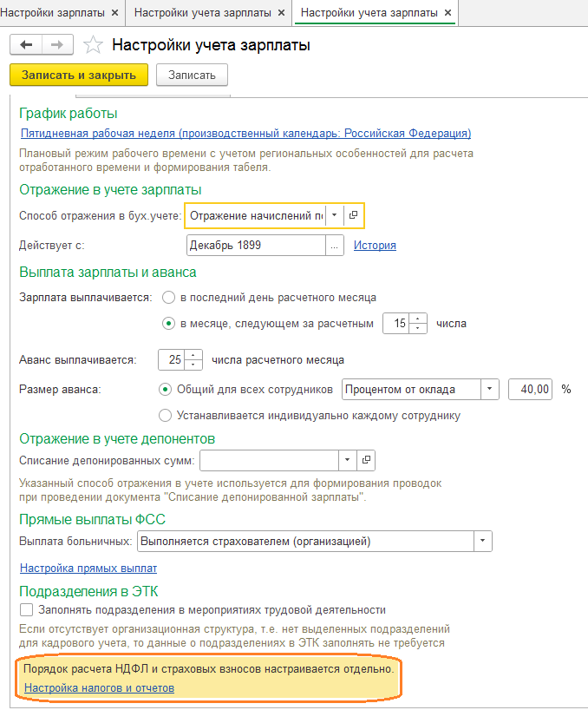
Task: Close the active Настройки учета зарплаты tab
Action: (448, 13)
